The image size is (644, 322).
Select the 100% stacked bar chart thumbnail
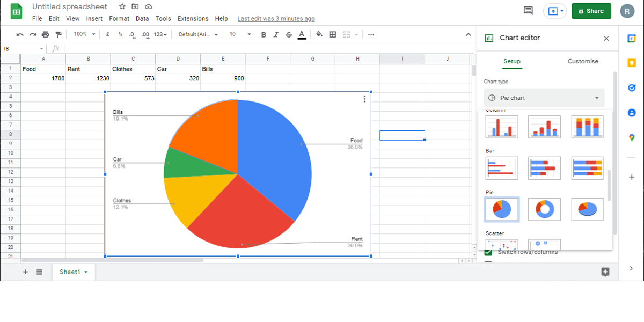[587, 168]
